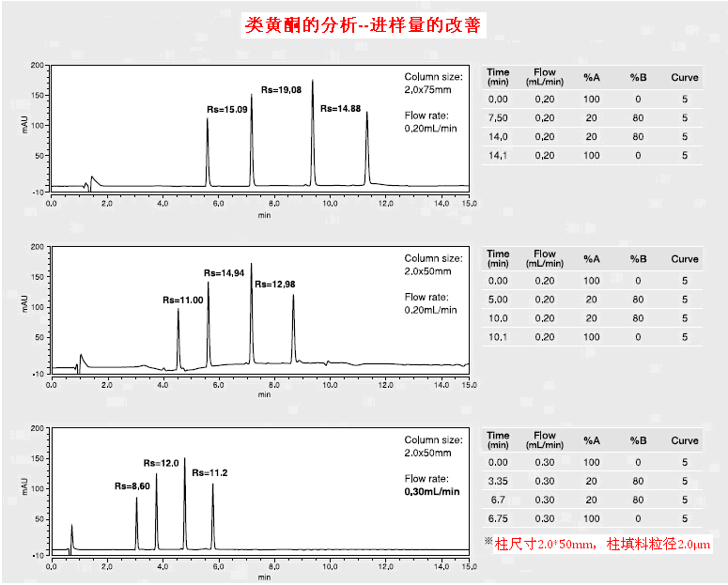
Task: Select the Rs=11.00 label in middle chromatogram
Action: (182, 300)
